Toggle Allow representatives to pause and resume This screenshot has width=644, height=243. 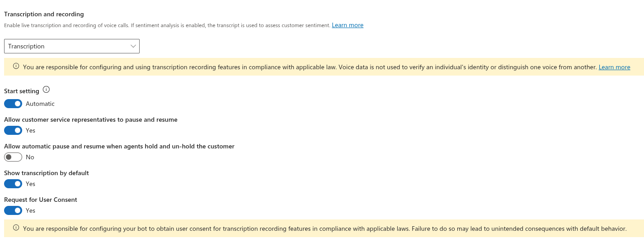[x=13, y=130]
